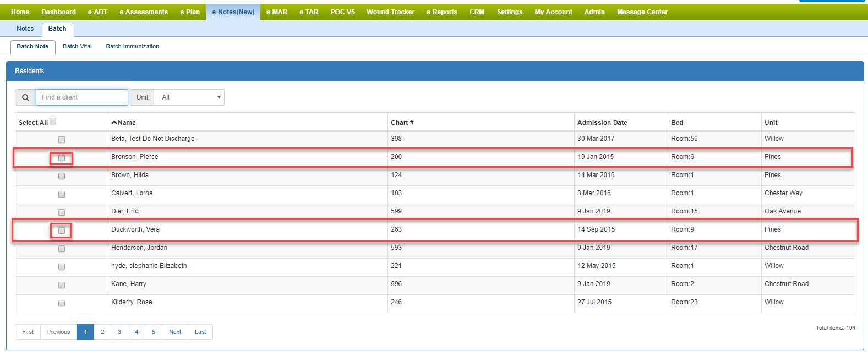Navigate to Message Center
Viewport: 868px width, 356px height.
642,12
